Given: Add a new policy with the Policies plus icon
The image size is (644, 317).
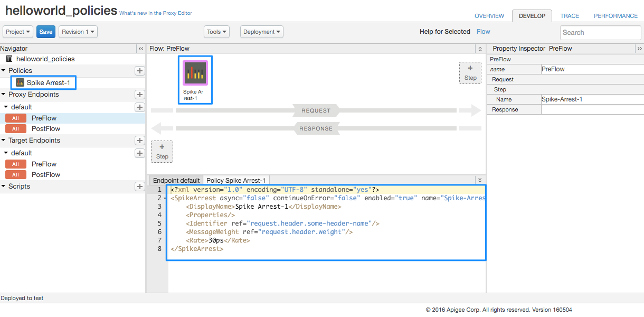Looking at the screenshot, I should [x=139, y=70].
